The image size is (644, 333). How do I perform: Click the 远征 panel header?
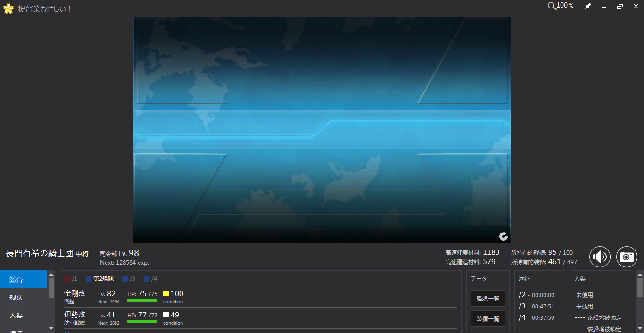(524, 279)
